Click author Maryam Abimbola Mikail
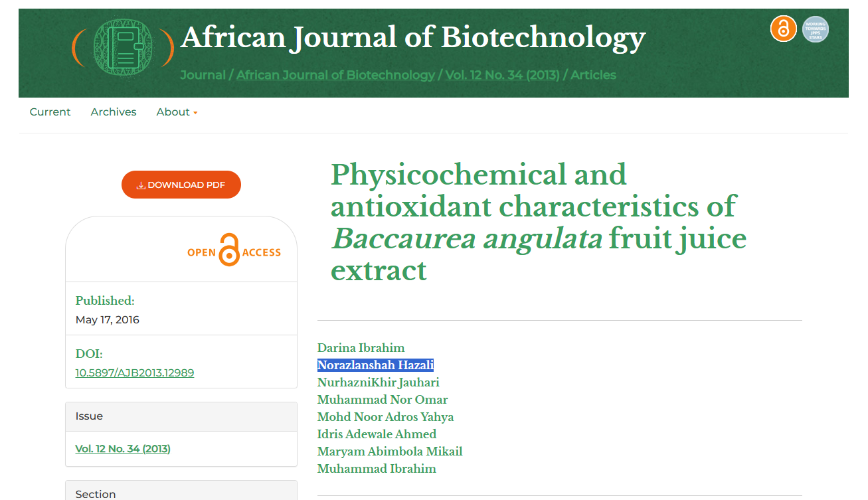The width and height of the screenshot is (868, 500). pyautogui.click(x=390, y=452)
